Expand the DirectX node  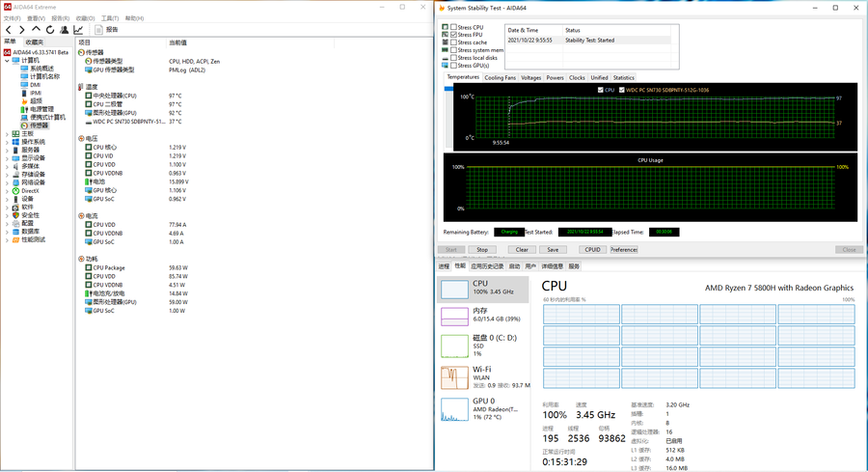pos(7,190)
